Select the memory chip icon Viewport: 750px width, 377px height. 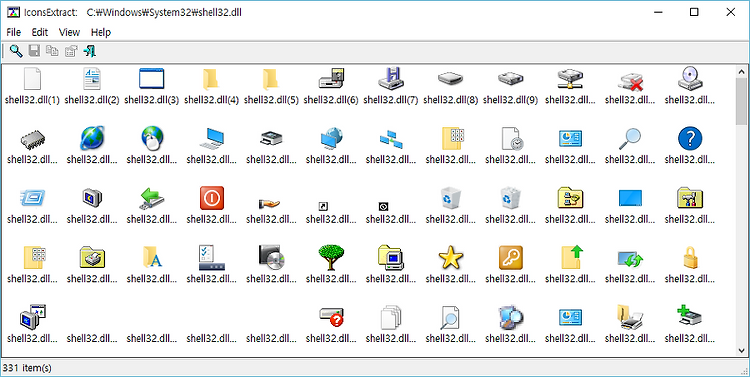33,140
